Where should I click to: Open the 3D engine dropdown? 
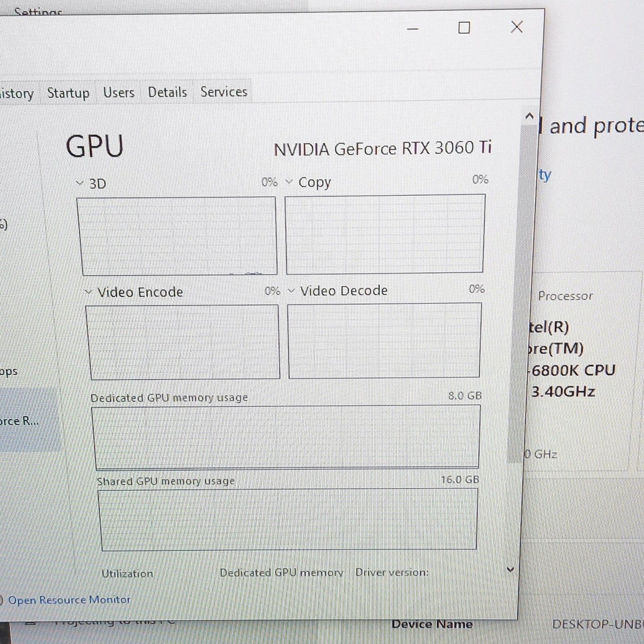[80, 183]
